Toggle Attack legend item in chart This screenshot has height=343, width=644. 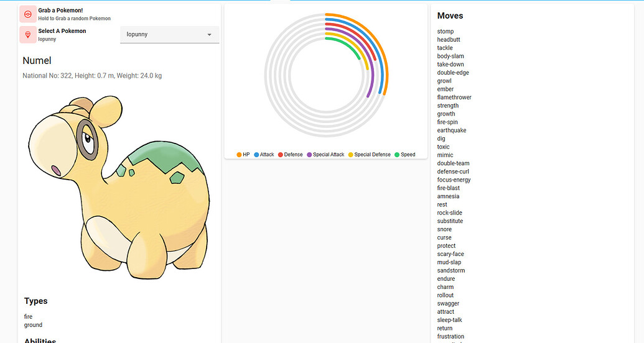point(264,155)
